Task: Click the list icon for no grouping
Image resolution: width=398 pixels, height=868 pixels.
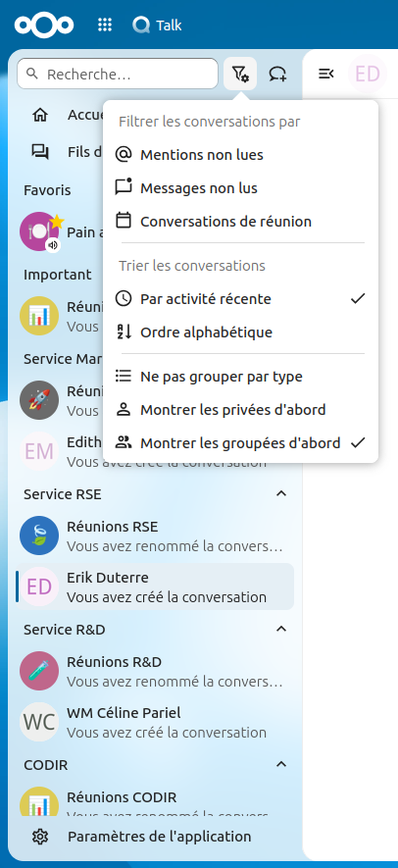Action: point(123,376)
